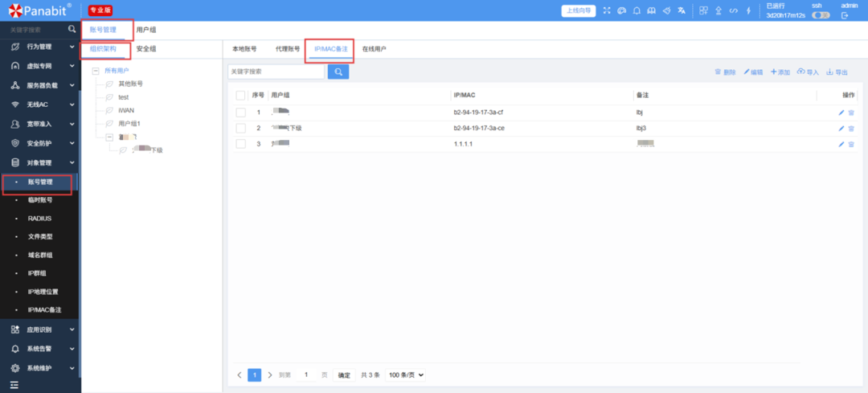Focus the table keyword search field
Viewport: 868px width, 393px height.
(276, 72)
